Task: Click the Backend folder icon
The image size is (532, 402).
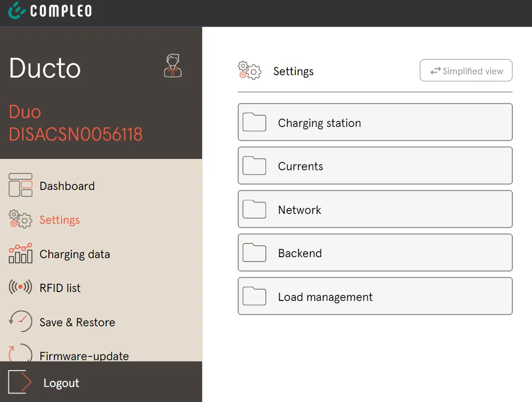Action: click(x=254, y=252)
